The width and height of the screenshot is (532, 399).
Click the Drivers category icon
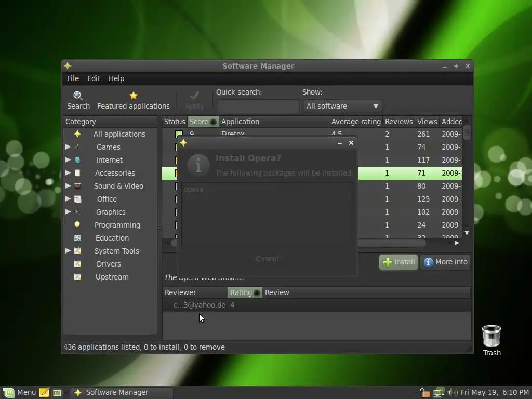77,264
